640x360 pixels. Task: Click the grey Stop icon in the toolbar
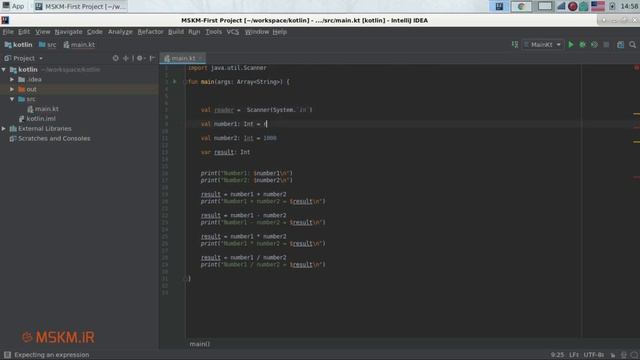[x=606, y=44]
